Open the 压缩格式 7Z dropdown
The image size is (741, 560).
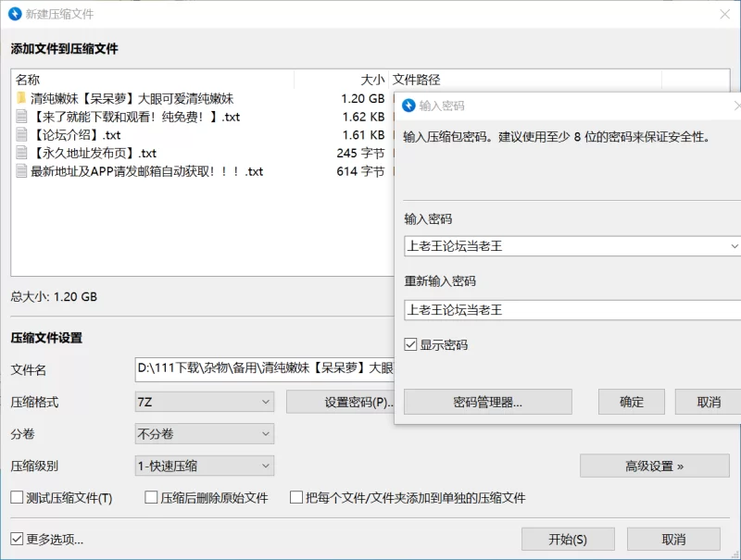pyautogui.click(x=204, y=402)
